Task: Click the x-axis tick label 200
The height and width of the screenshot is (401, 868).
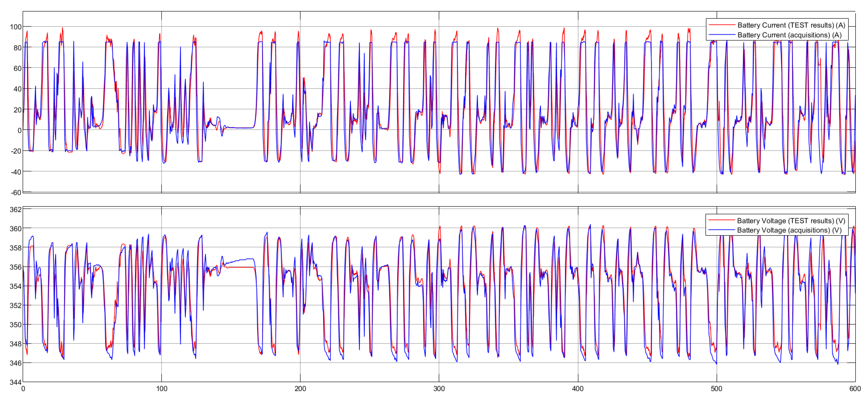Action: click(x=300, y=389)
